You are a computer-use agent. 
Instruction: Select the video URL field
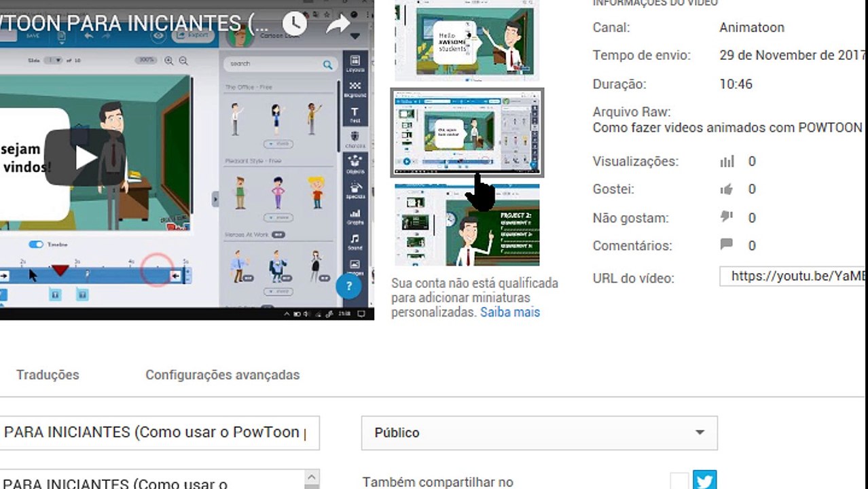793,276
